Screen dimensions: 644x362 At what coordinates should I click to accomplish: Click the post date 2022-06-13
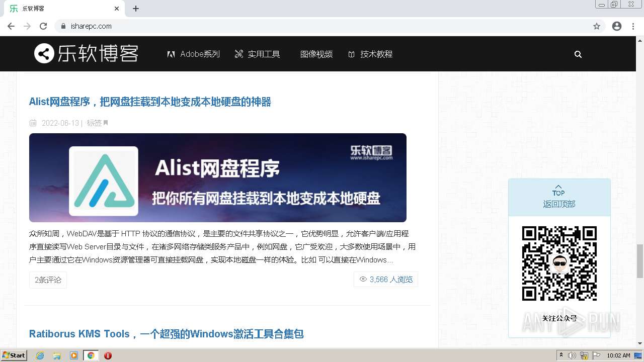60,123
